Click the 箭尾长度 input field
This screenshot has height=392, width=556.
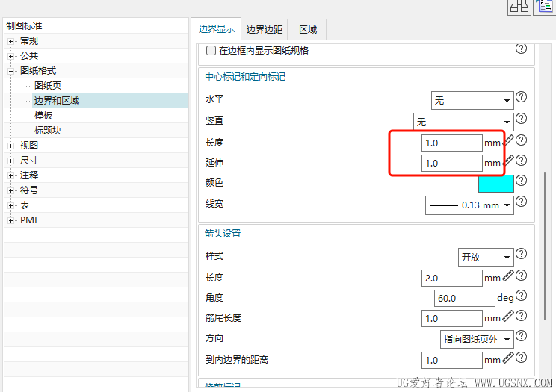pyautogui.click(x=451, y=319)
